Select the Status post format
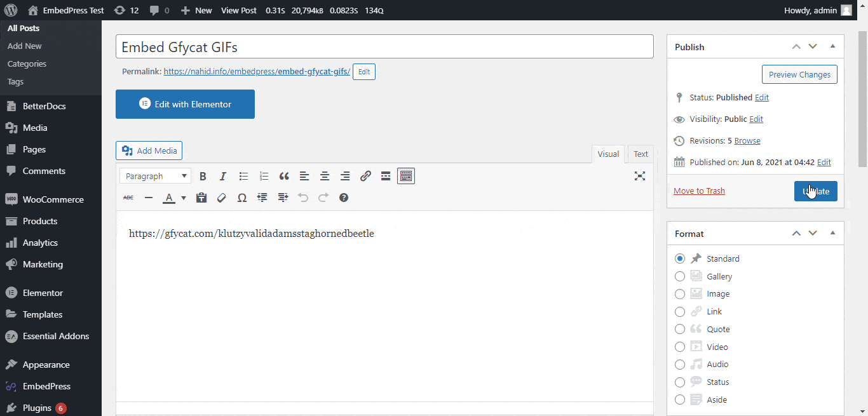The width and height of the screenshot is (868, 416). click(x=680, y=382)
